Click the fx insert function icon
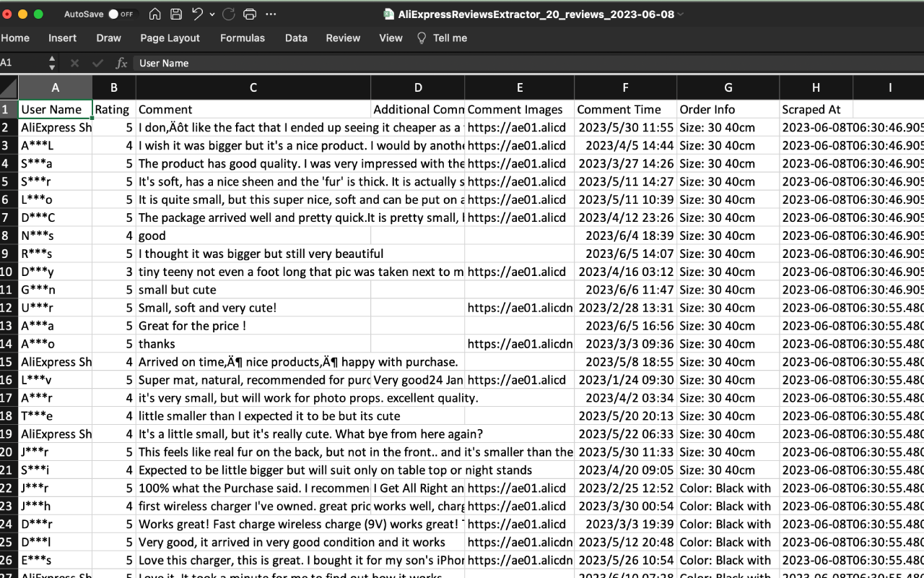This screenshot has width=924, height=578. pos(121,64)
